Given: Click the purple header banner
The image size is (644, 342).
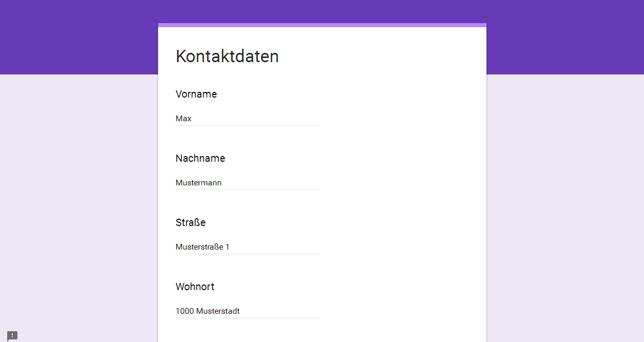Looking at the screenshot, I should tap(77, 36).
